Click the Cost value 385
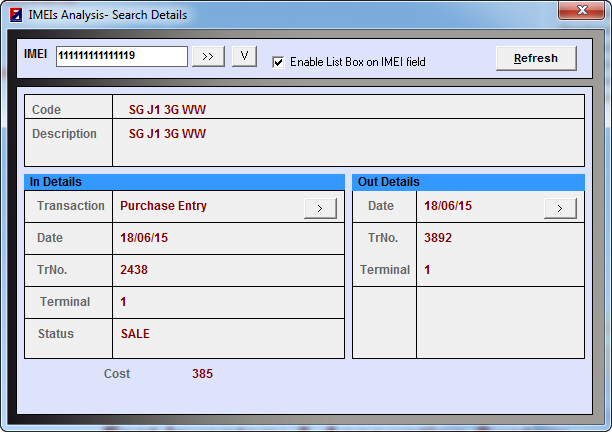 click(x=202, y=374)
